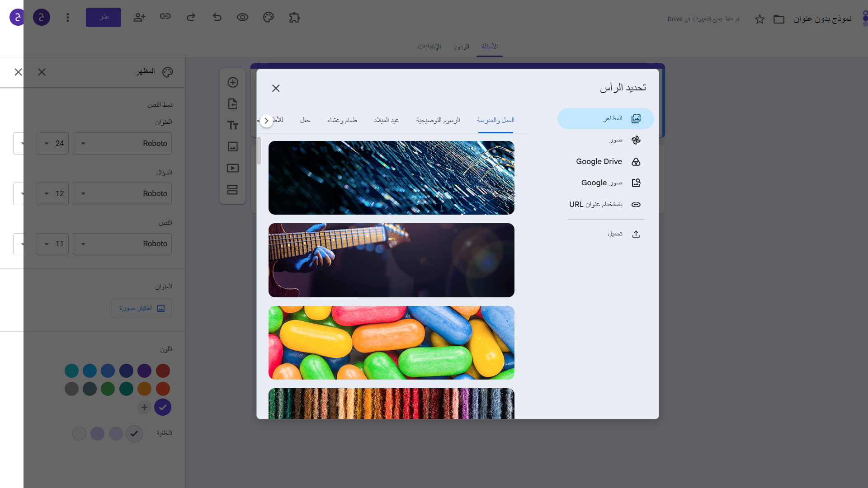Viewport: 868px width, 488px height.
Task: Click the category tabs scroll arrow
Action: point(266,121)
